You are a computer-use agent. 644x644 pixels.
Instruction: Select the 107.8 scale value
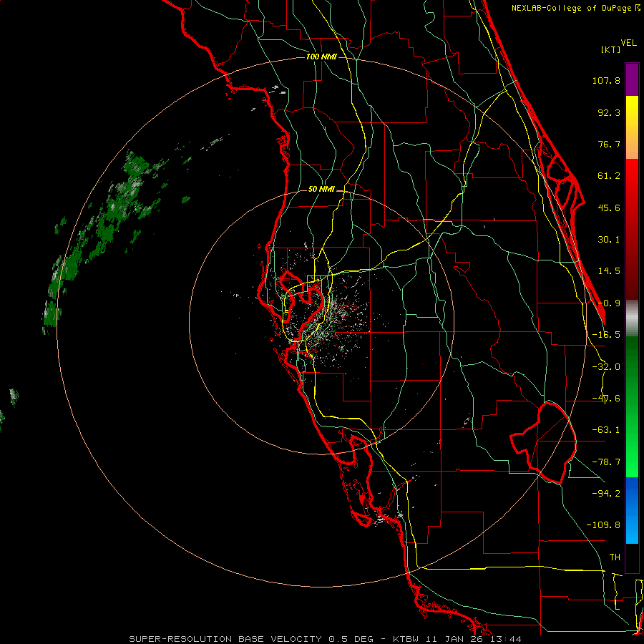tap(606, 80)
